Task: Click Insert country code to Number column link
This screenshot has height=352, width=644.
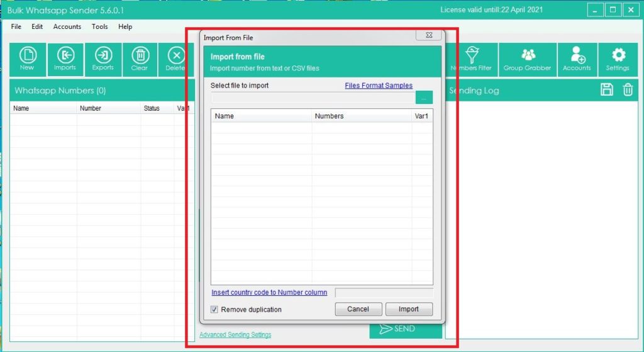Action: tap(269, 292)
